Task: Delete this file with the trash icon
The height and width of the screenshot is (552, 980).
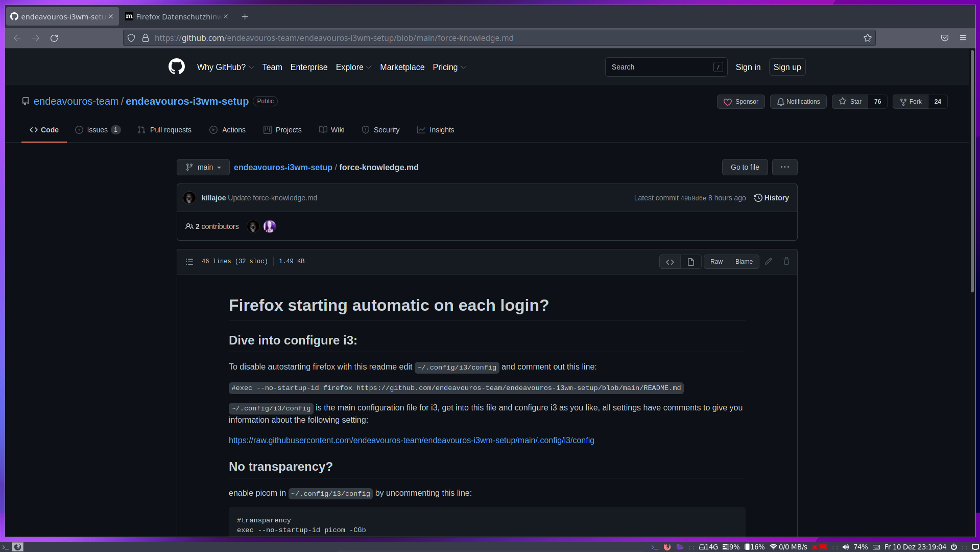Action: pos(786,261)
